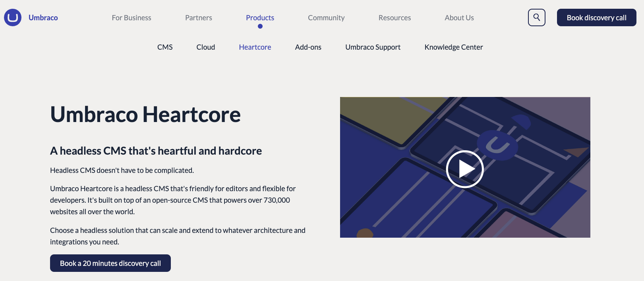The width and height of the screenshot is (644, 281).
Task: Click the Umbraco brand name link
Action: (43, 17)
